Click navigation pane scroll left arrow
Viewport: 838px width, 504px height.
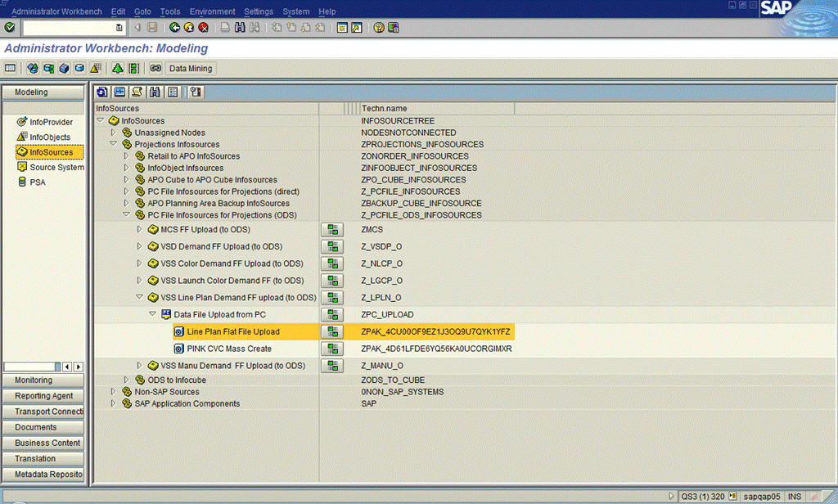click(67, 367)
